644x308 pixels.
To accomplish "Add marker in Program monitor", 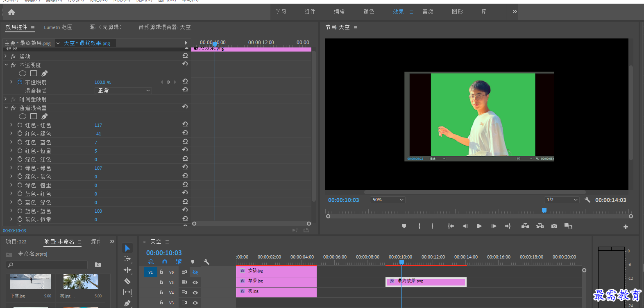I will (404, 226).
